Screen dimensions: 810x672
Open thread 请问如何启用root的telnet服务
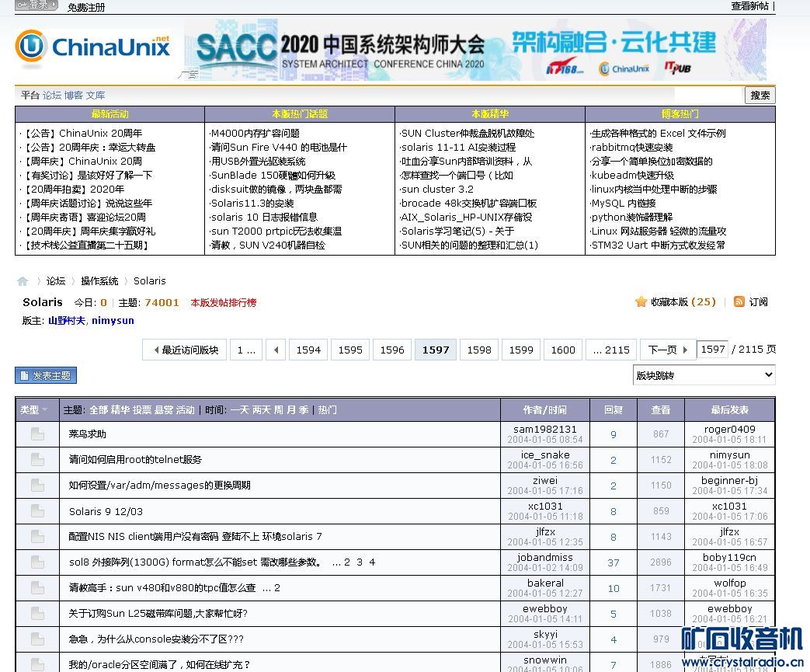tap(135, 460)
